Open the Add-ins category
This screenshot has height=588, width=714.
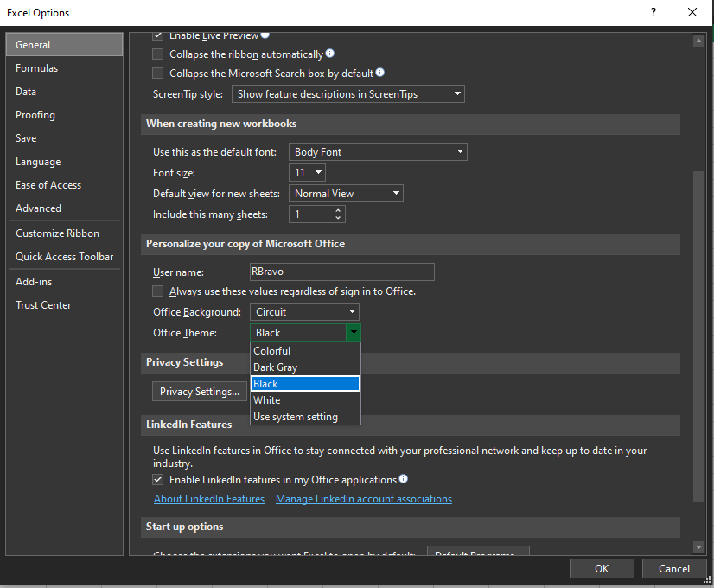[x=64, y=282]
